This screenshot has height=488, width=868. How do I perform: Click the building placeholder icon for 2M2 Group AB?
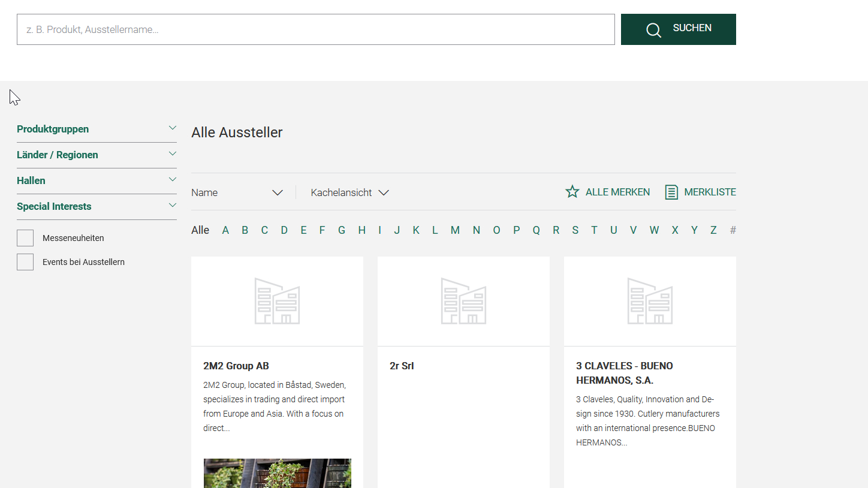tap(277, 301)
